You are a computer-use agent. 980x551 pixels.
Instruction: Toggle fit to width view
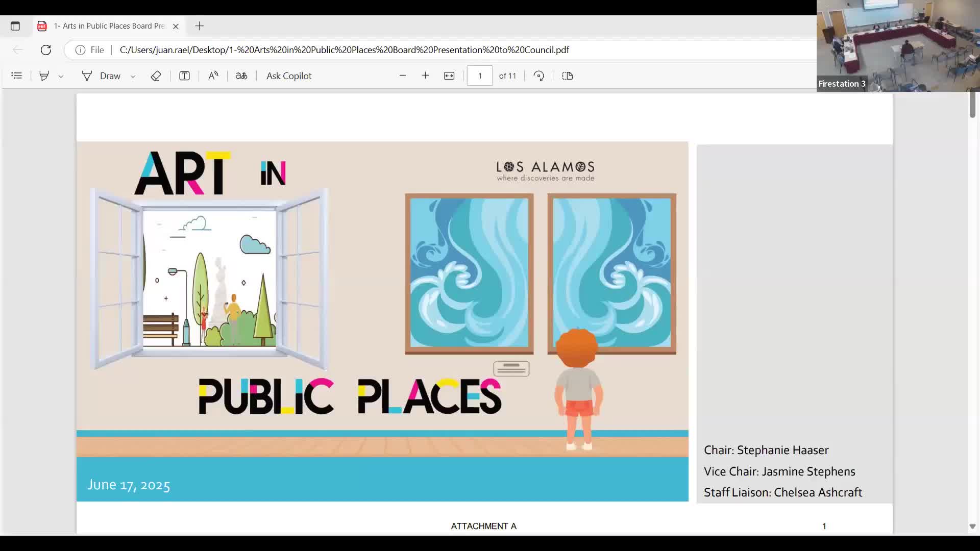[x=449, y=76]
